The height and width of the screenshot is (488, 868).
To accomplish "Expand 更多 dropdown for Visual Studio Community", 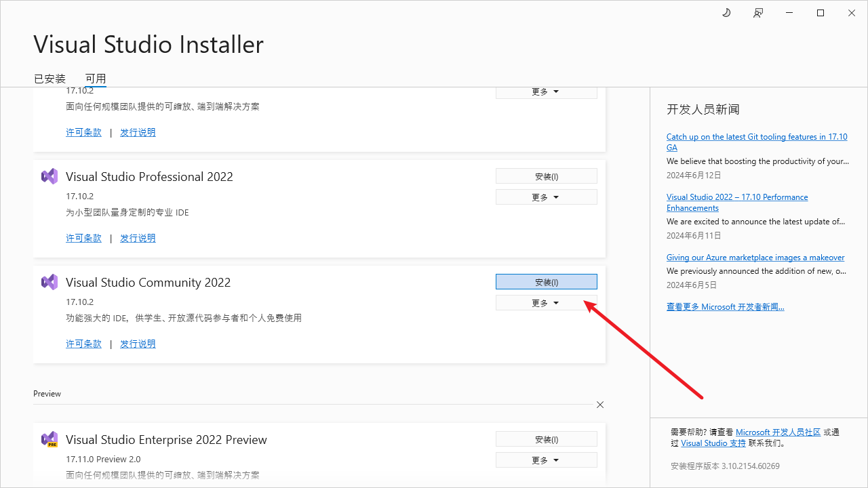I will tap(546, 303).
